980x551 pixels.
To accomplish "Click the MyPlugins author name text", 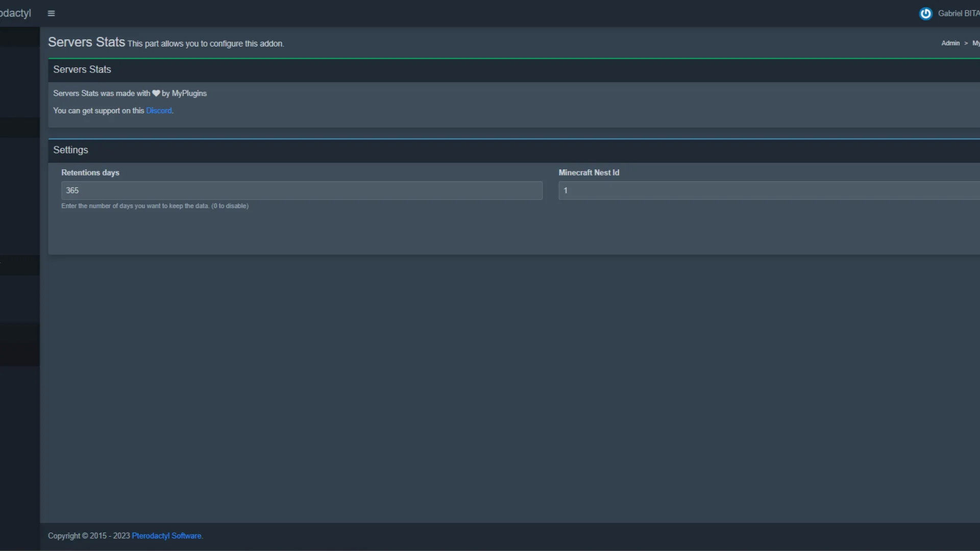I will click(189, 93).
